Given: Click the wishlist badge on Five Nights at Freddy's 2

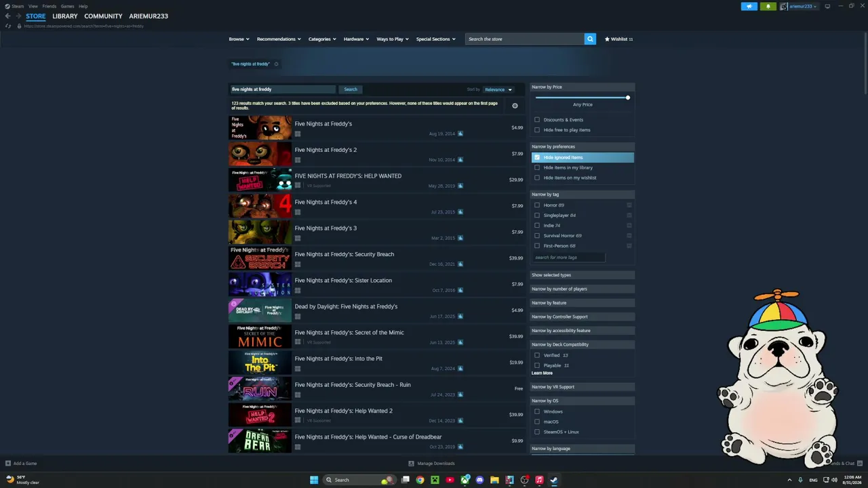Looking at the screenshot, I should pyautogui.click(x=460, y=160).
